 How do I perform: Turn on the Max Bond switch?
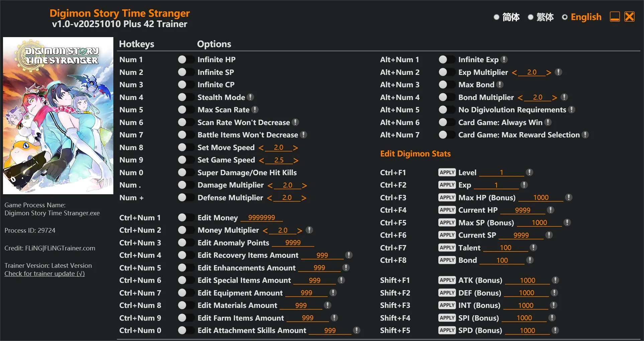pyautogui.click(x=446, y=85)
